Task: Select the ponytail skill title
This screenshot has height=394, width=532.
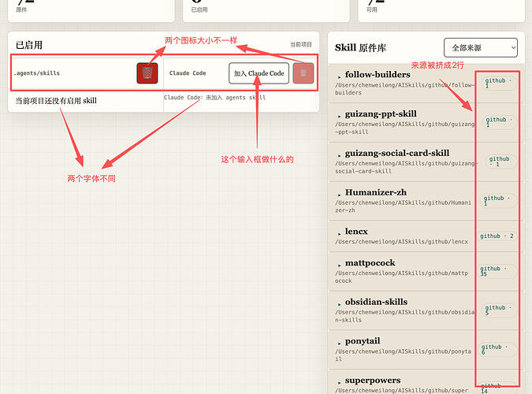Action: point(363,341)
